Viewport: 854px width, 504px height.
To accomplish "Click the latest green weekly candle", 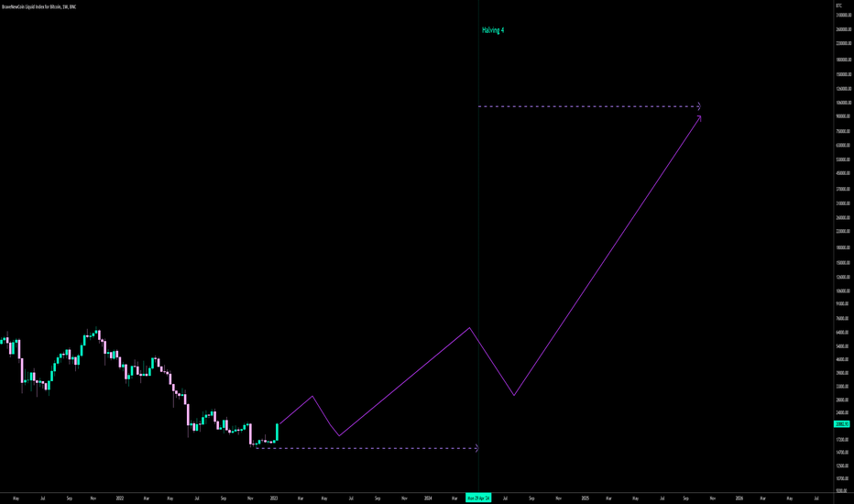I will [x=278, y=433].
